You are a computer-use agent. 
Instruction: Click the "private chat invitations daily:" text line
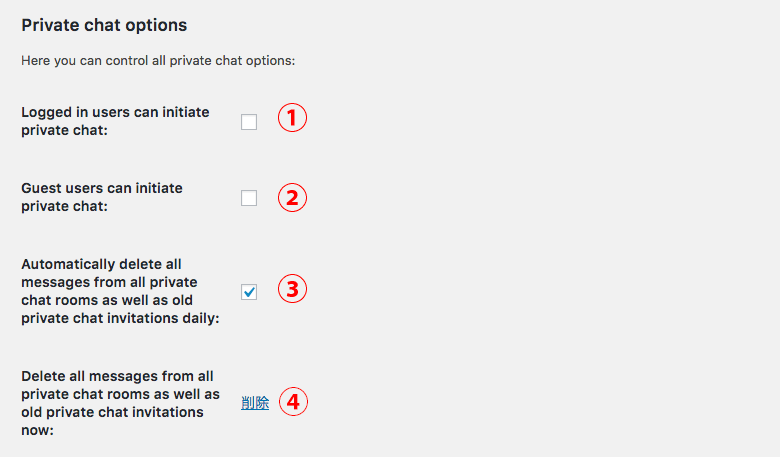click(x=120, y=318)
